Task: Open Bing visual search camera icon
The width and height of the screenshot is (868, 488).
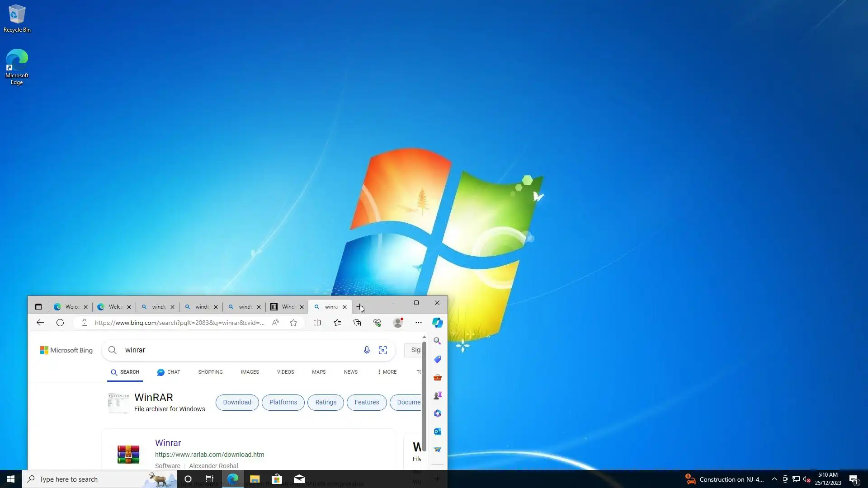Action: click(383, 350)
